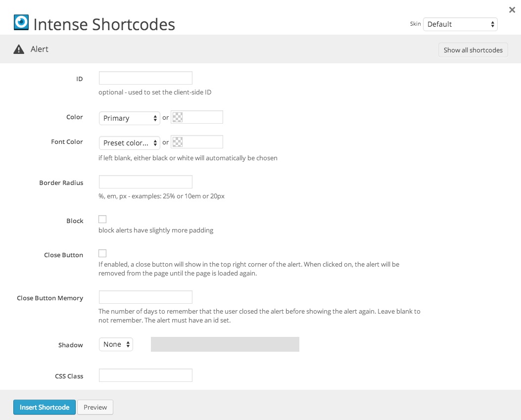Viewport: 521px width, 420px height.
Task: Click the Intense Shortcodes eye logo icon
Action: 21,22
